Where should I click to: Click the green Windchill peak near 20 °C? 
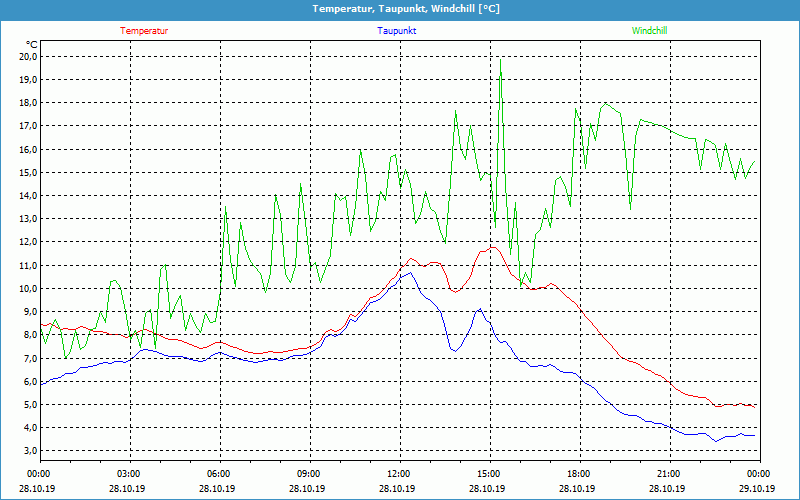pyautogui.click(x=501, y=60)
